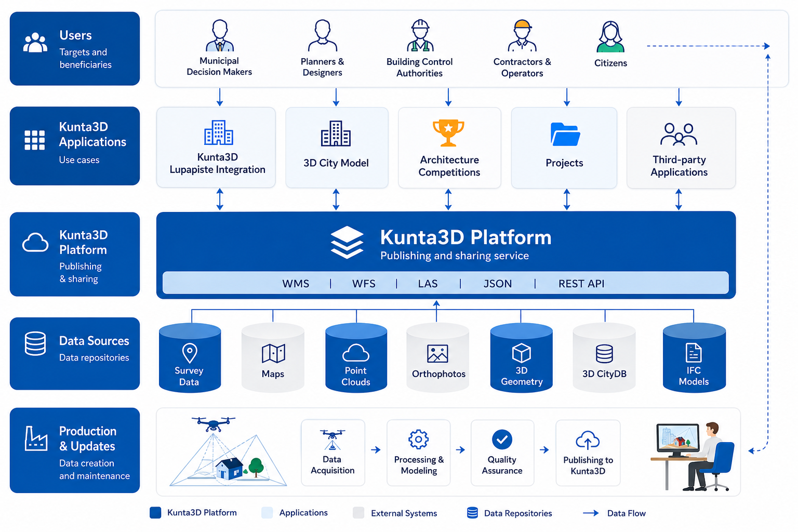This screenshot has width=798, height=532.
Task: Click the JSON format label
Action: pyautogui.click(x=498, y=284)
